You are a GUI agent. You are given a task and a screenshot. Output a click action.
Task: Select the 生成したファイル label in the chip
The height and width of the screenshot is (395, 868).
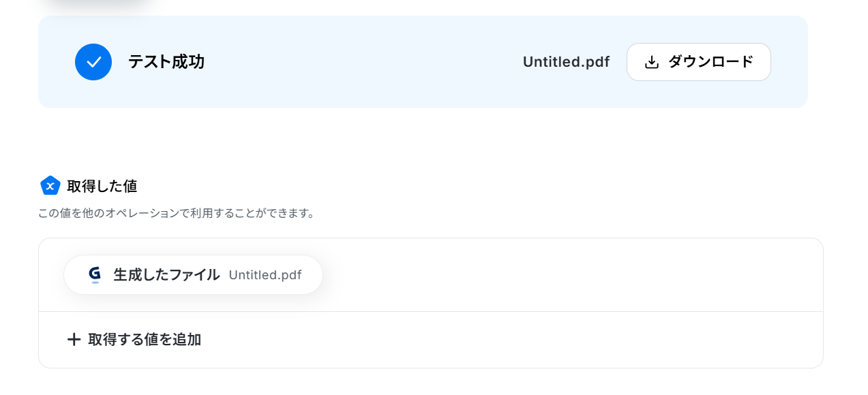click(166, 274)
